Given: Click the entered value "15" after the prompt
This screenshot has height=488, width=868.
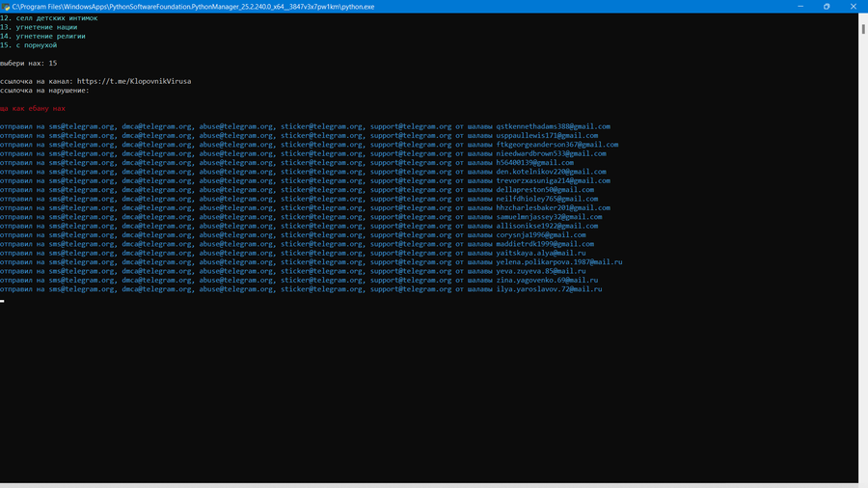Looking at the screenshot, I should (53, 63).
